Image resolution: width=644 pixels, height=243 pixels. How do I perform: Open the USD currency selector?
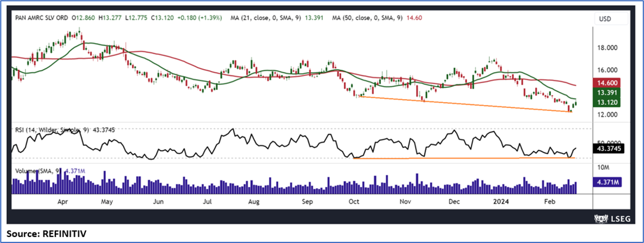point(612,19)
